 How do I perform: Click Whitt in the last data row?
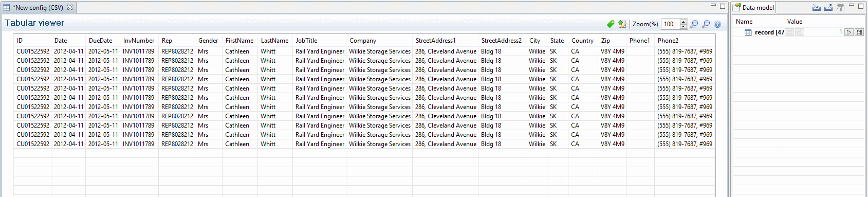point(268,144)
